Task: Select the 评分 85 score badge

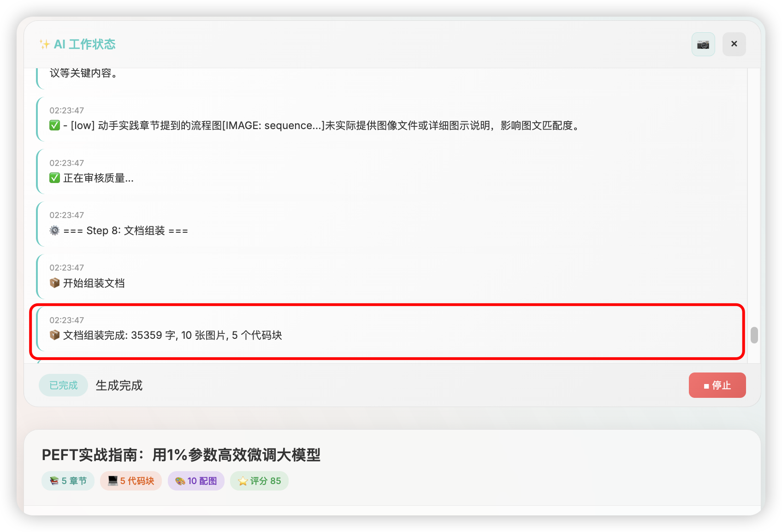Action: coord(259,481)
